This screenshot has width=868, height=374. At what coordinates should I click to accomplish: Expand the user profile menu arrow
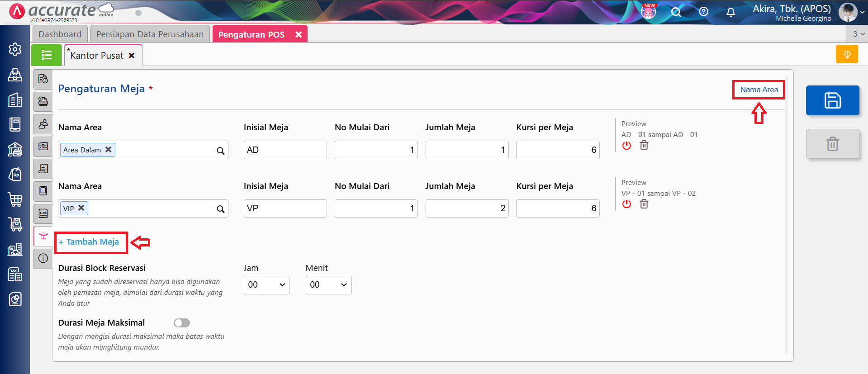[x=862, y=12]
